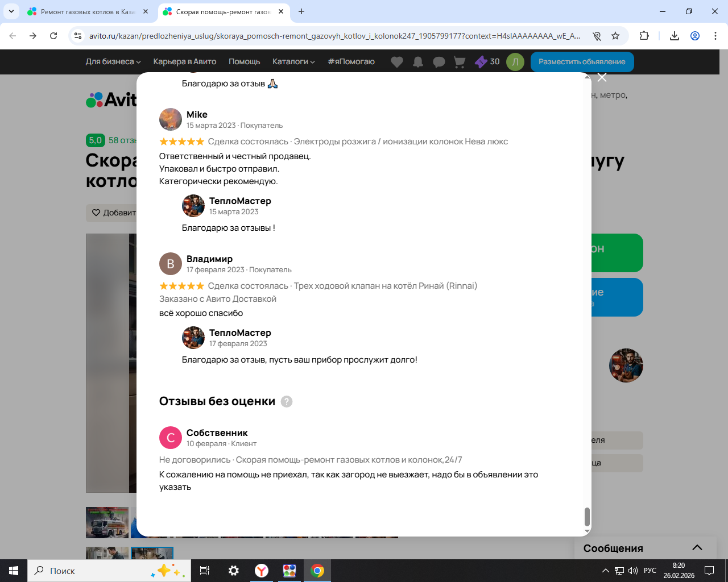
Task: Click the purple bonus ticket icon
Action: pos(481,61)
